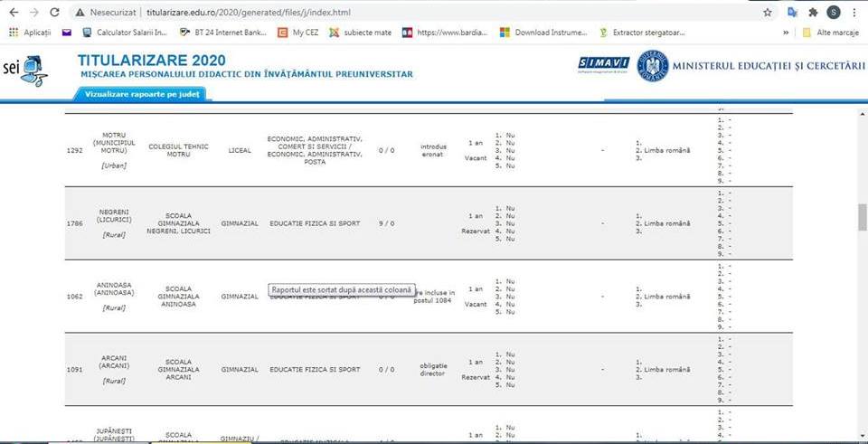
Task: Bookmark this page with star icon
Action: coord(768,13)
